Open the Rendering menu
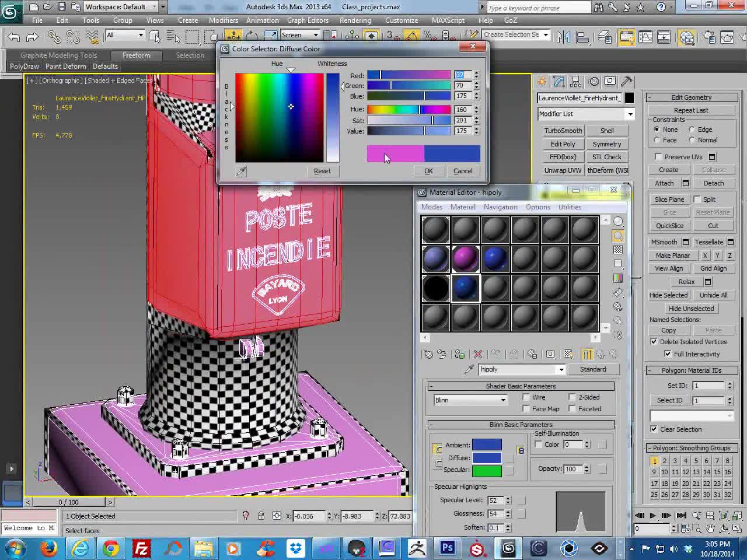 355,20
